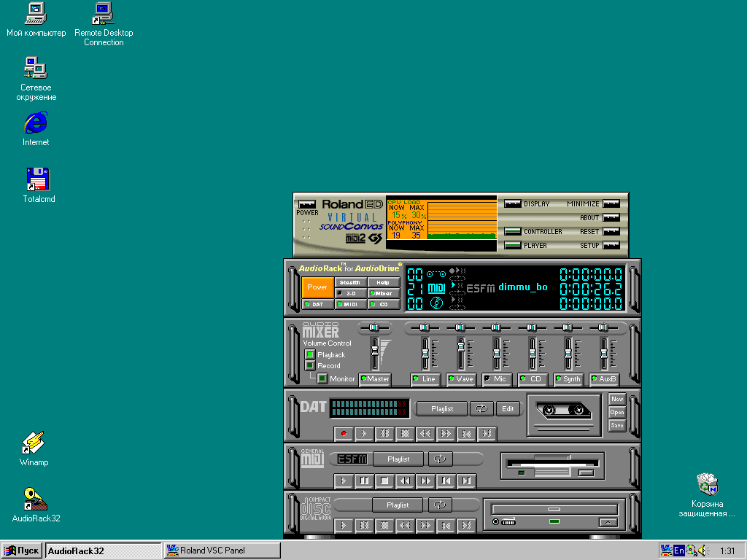This screenshot has height=560, width=747.
Task: Open the Пуск start menu
Action: 22,551
